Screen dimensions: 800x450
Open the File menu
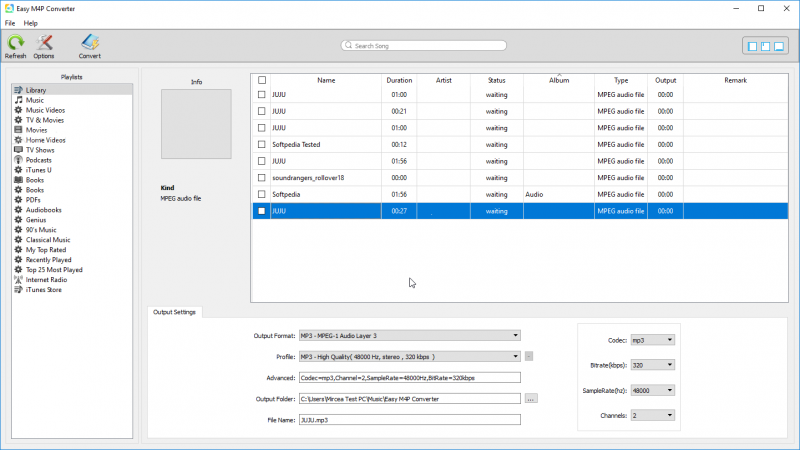click(10, 23)
